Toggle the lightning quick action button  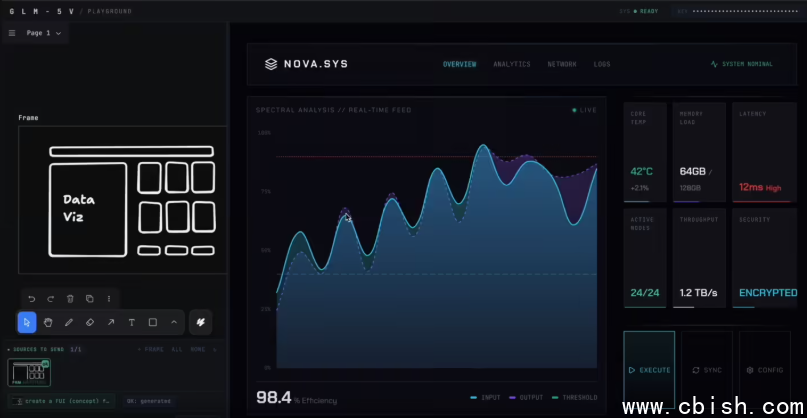200,322
